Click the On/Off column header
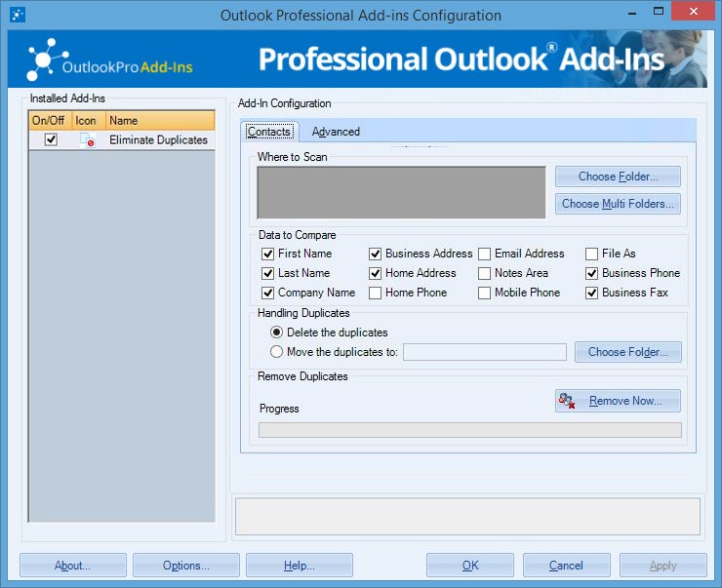The image size is (722, 588). pyautogui.click(x=50, y=121)
